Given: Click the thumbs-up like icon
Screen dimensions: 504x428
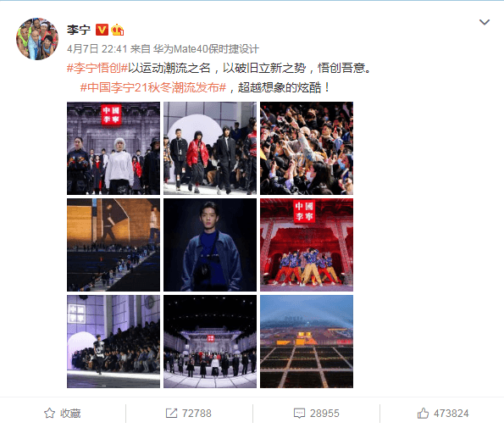Looking at the screenshot, I should click(x=423, y=414).
